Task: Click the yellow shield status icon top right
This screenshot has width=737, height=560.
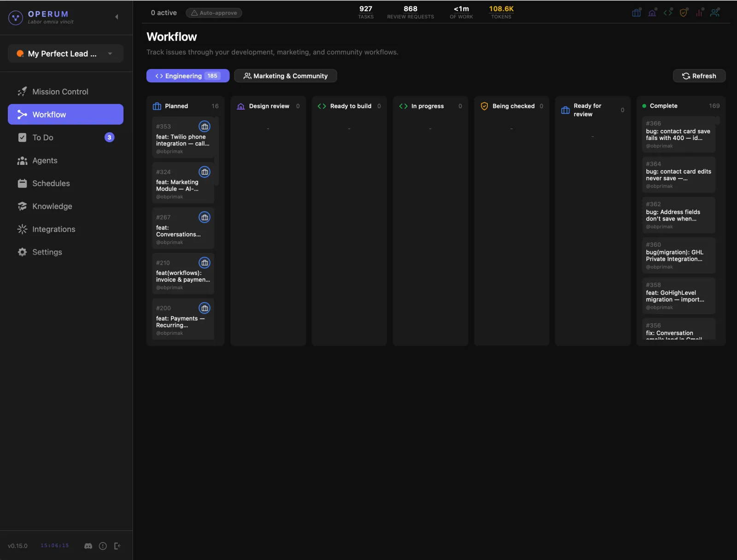Action: [x=683, y=12]
